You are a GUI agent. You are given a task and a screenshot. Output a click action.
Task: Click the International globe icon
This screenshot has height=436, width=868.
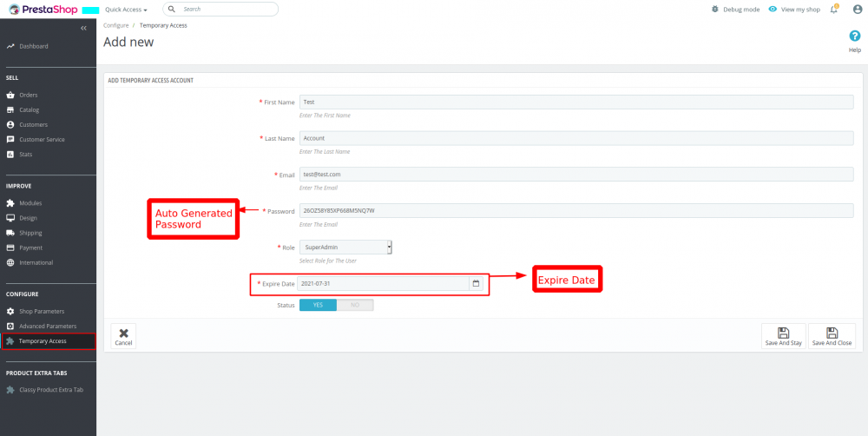click(10, 262)
